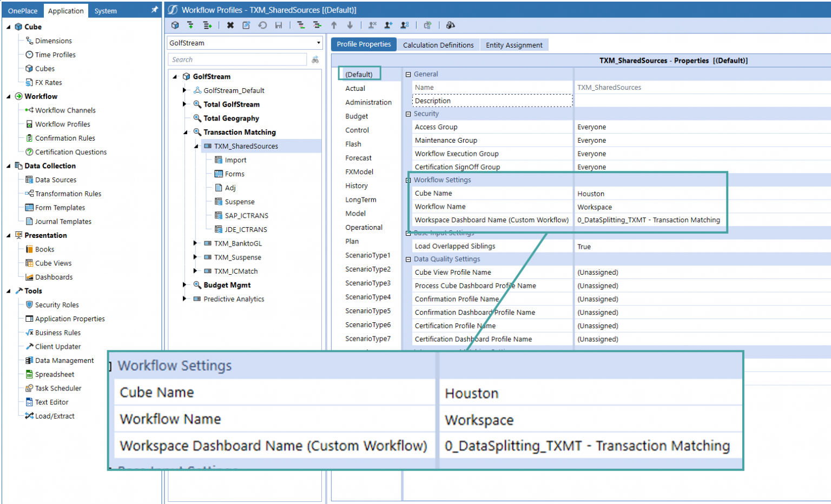Click the binoculars icon beside the Search box
The height and width of the screenshot is (504, 831).
click(x=315, y=59)
